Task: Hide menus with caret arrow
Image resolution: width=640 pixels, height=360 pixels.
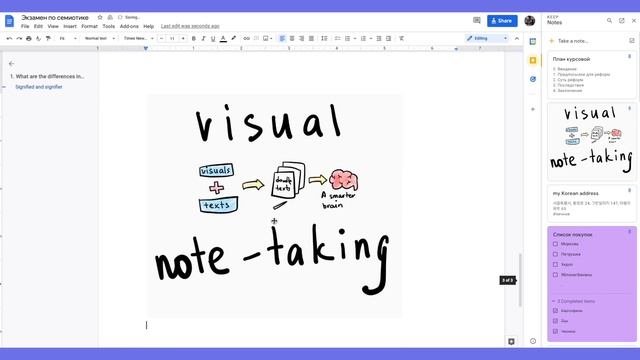Action: (517, 38)
